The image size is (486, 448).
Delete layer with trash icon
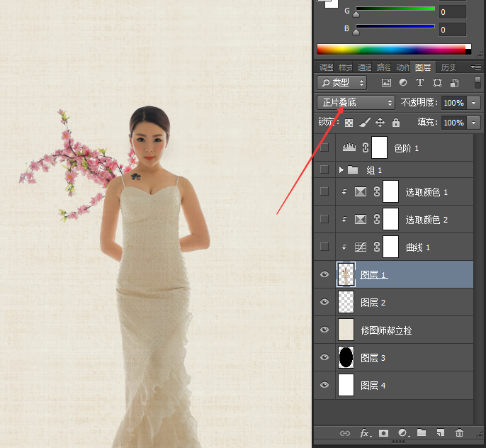(459, 433)
